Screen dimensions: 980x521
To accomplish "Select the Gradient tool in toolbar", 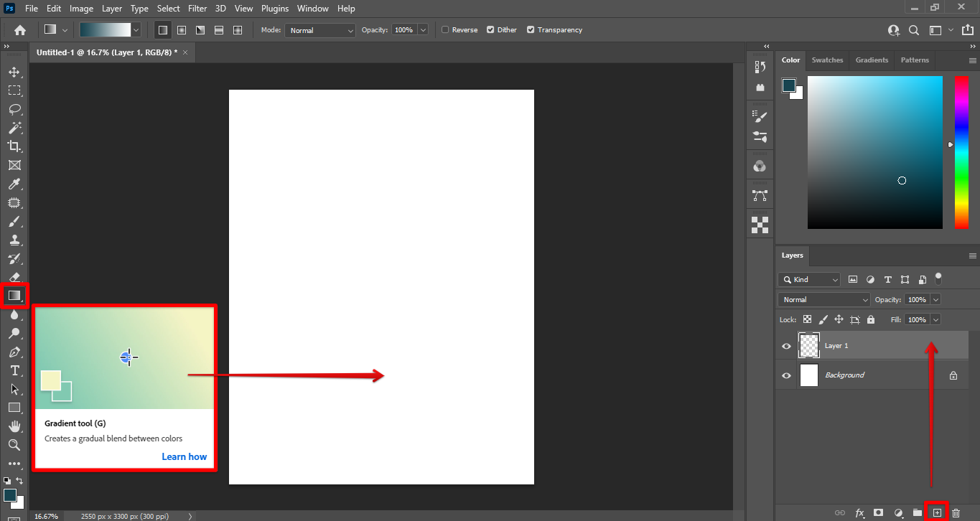I will (x=14, y=296).
